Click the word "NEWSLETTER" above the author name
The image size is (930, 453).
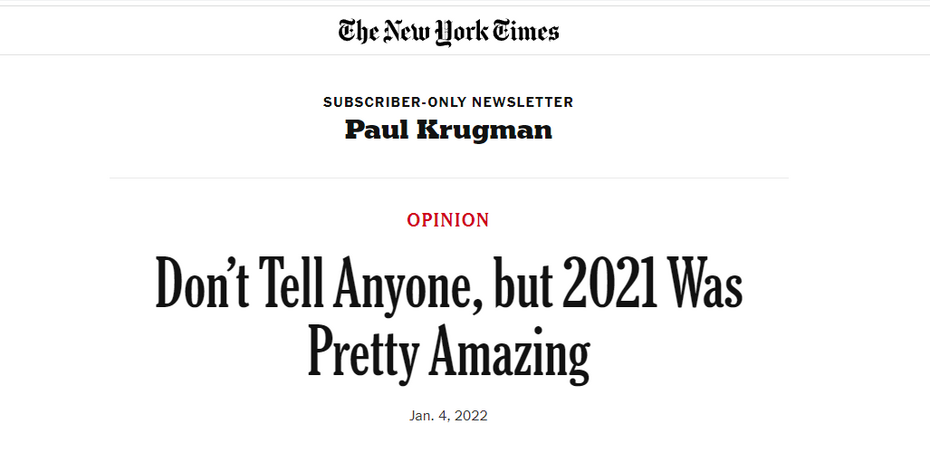[522, 102]
